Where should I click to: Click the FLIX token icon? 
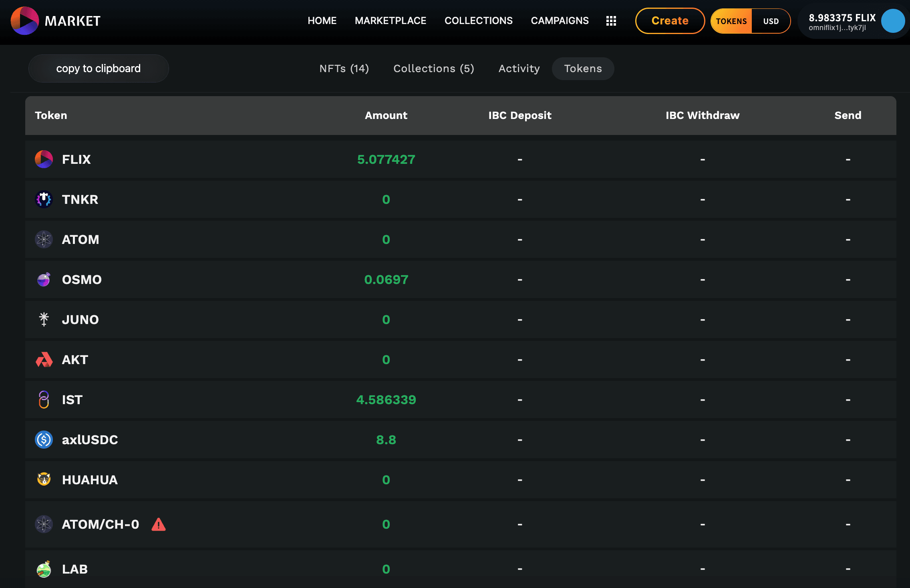click(43, 159)
